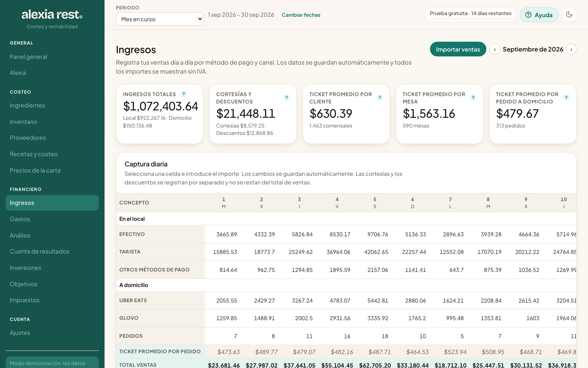588x368 pixels.
Task: Go to previous month arrow
Action: pyautogui.click(x=495, y=49)
